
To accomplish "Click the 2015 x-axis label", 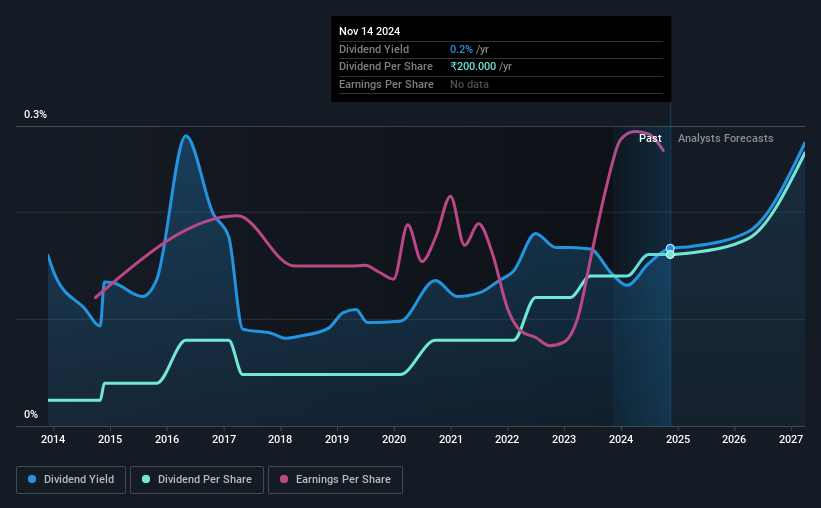I will click(110, 439).
